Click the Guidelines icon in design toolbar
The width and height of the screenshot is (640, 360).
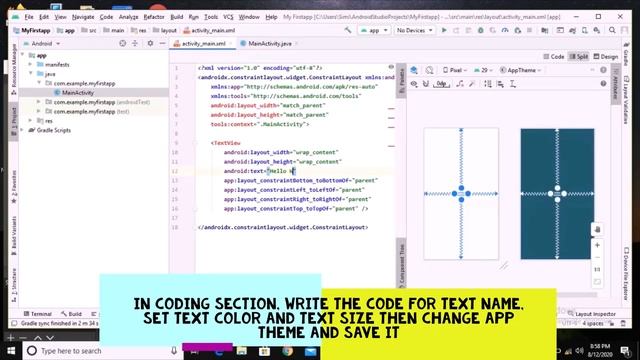click(x=513, y=84)
